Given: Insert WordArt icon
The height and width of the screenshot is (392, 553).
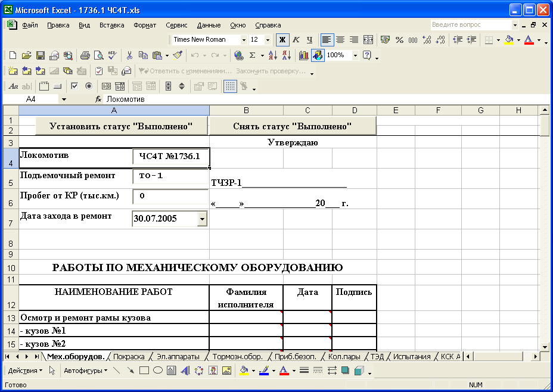Looking at the screenshot, I should coord(185,371).
